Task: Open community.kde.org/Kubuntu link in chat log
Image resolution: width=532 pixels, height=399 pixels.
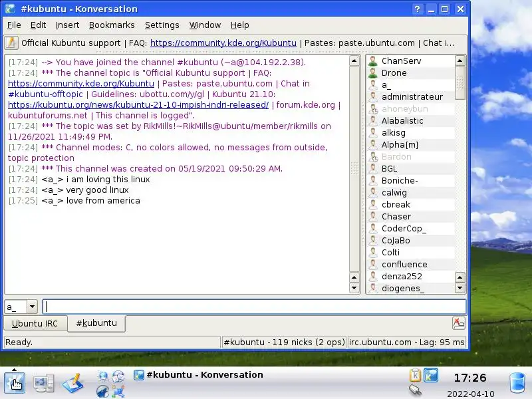Action: point(81,84)
